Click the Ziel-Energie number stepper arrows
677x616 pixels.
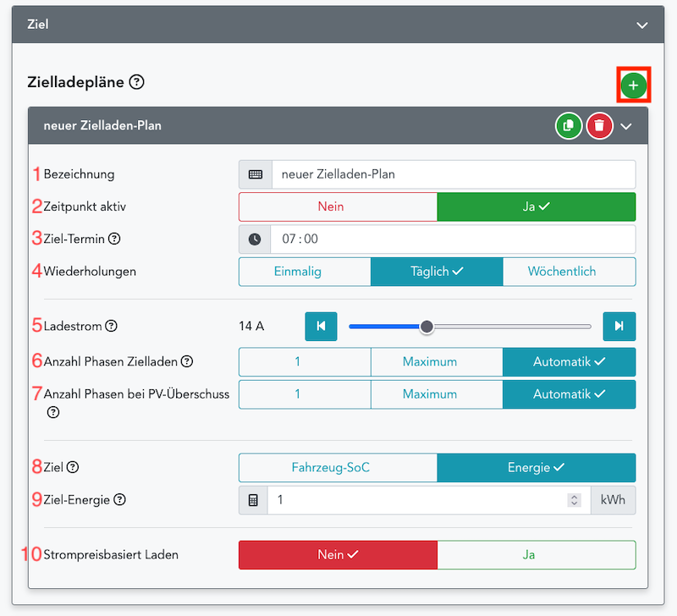[575, 500]
